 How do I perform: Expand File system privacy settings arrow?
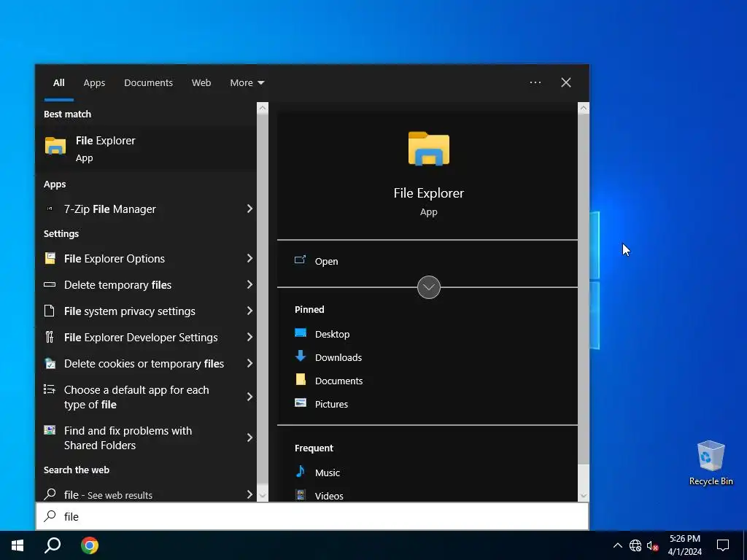pyautogui.click(x=249, y=311)
